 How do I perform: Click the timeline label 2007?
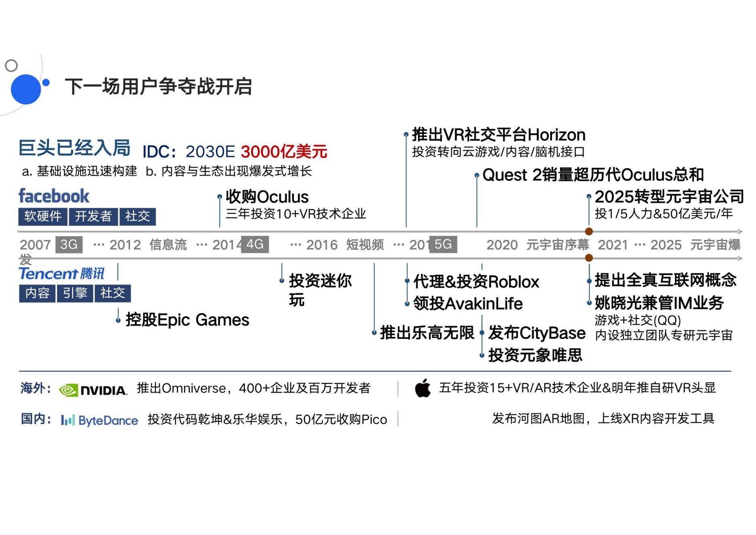coord(35,245)
